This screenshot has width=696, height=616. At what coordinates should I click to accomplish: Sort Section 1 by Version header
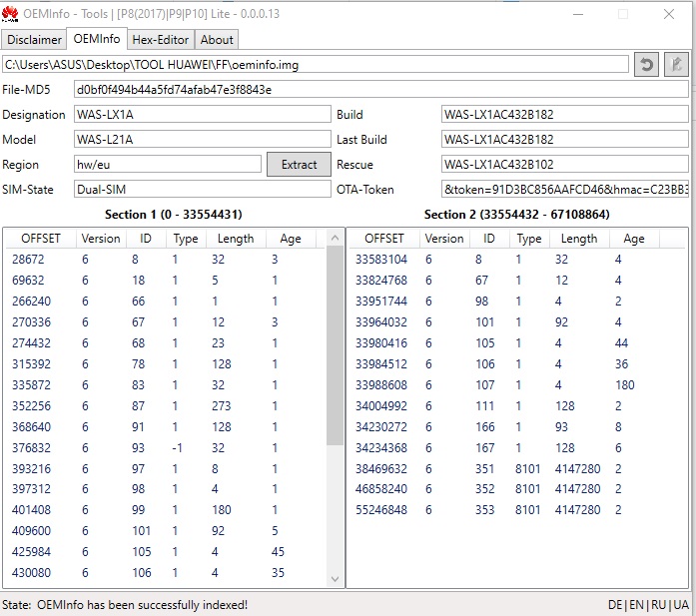click(x=101, y=239)
